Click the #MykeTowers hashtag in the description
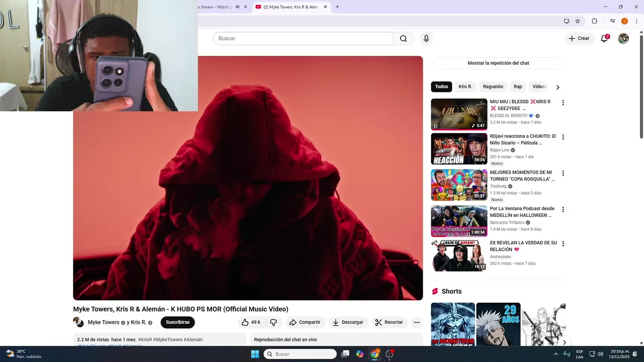Screen dimensions: 644x362 click(x=168, y=340)
